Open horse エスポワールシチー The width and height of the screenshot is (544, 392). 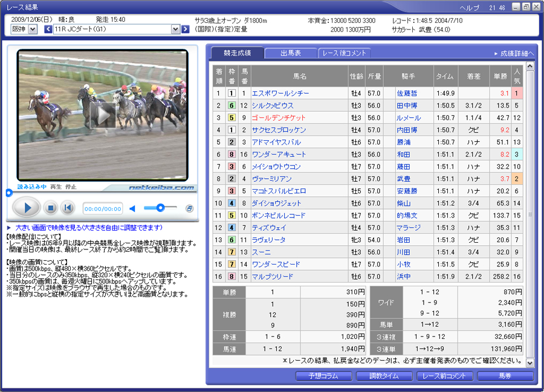280,93
